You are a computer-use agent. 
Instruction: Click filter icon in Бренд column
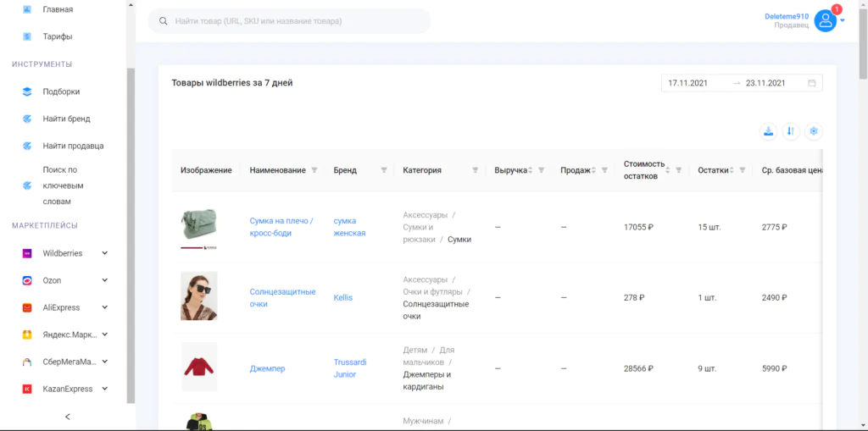(x=384, y=170)
